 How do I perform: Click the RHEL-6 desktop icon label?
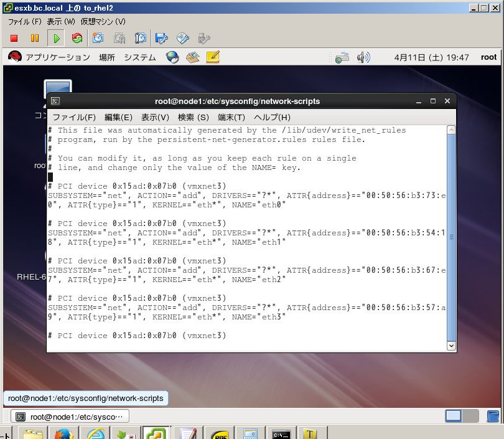(32, 277)
